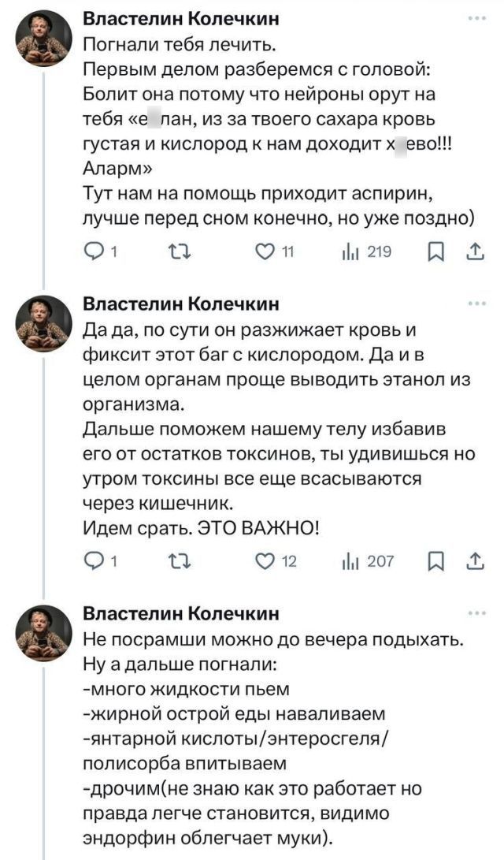504x860 pixels.
Task: Open more options menu on third tweet
Action: (476, 612)
